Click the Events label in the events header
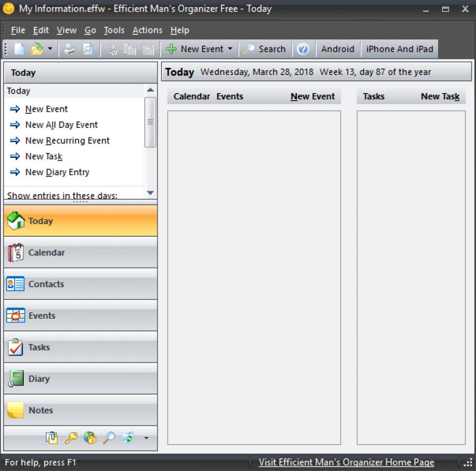Screen dimensions: 476x471 coord(230,97)
